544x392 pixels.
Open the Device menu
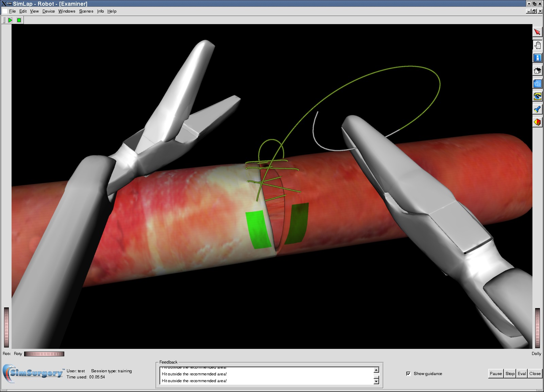(x=49, y=11)
